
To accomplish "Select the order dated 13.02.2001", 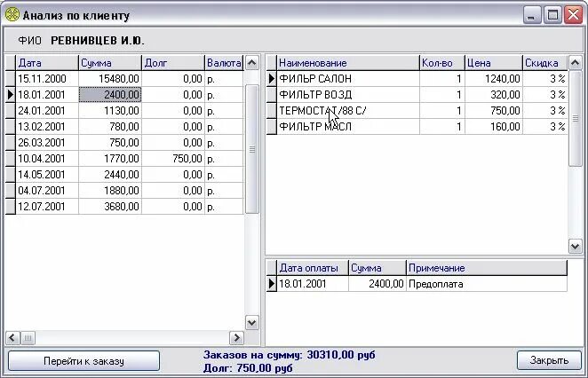I will (124, 127).
